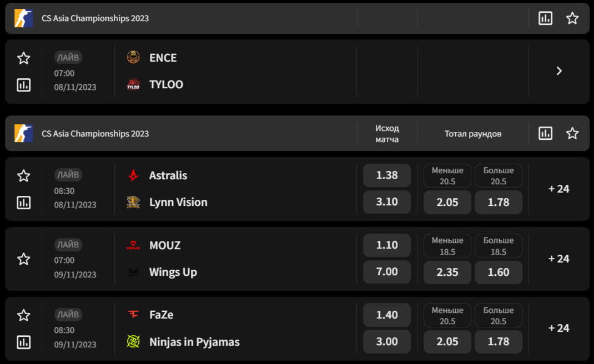
Task: Open statistics in the second CS Asia Championships header
Action: pyautogui.click(x=545, y=133)
